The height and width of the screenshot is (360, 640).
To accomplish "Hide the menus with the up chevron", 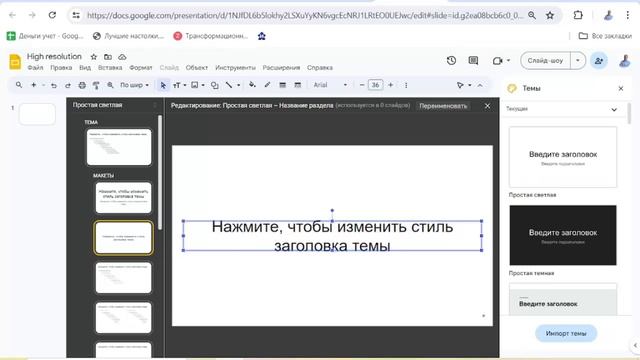I will pos(480,85).
